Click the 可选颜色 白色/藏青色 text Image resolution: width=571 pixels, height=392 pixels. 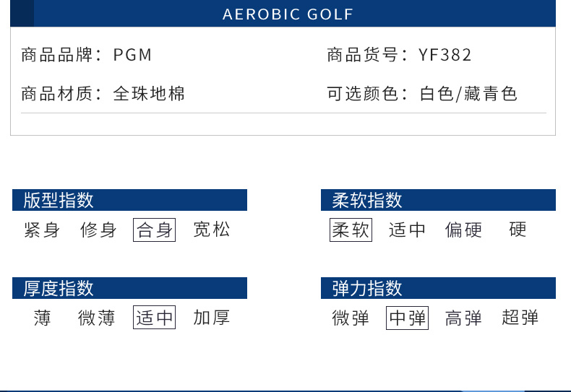[422, 93]
